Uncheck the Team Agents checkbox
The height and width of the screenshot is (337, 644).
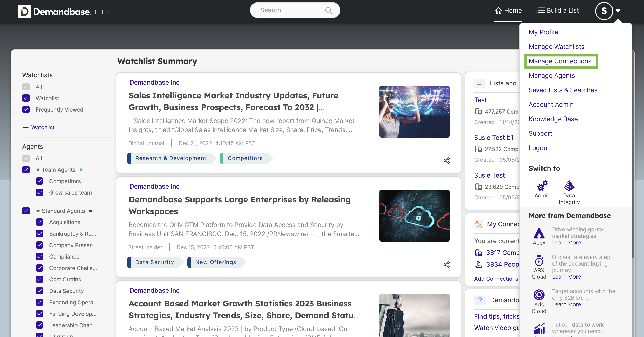(x=26, y=170)
